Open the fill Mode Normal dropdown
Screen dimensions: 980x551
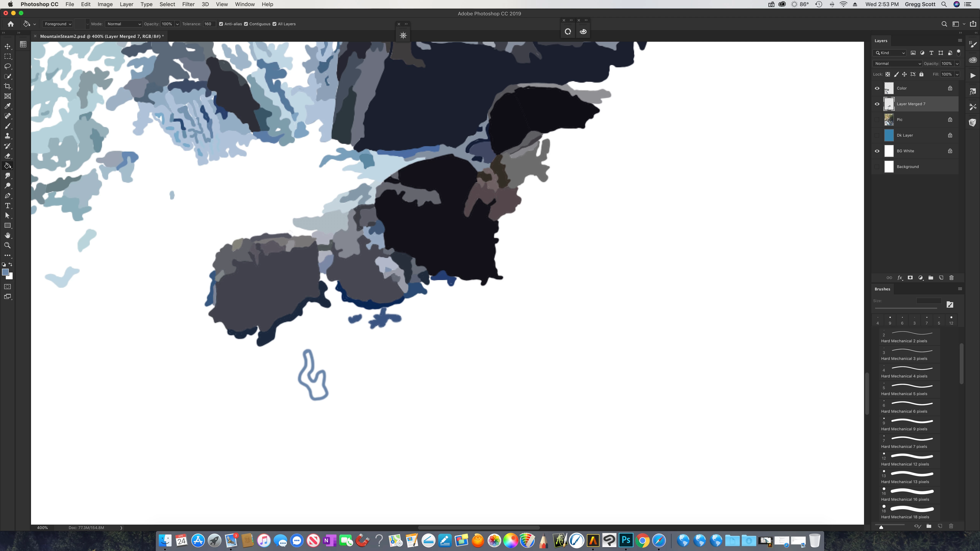point(124,24)
